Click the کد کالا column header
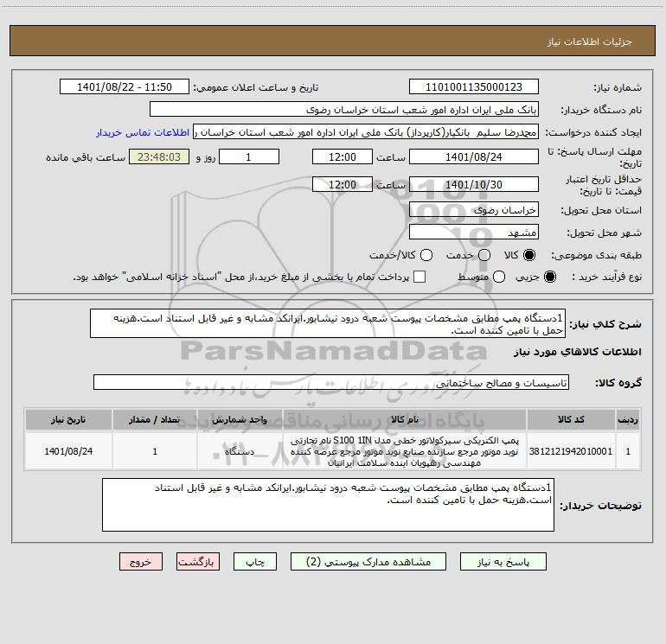Image resolution: width=666 pixels, height=644 pixels. [x=571, y=419]
